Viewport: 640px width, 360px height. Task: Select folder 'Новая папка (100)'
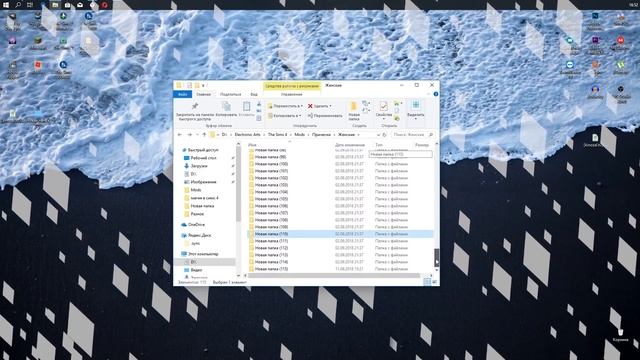(x=271, y=164)
